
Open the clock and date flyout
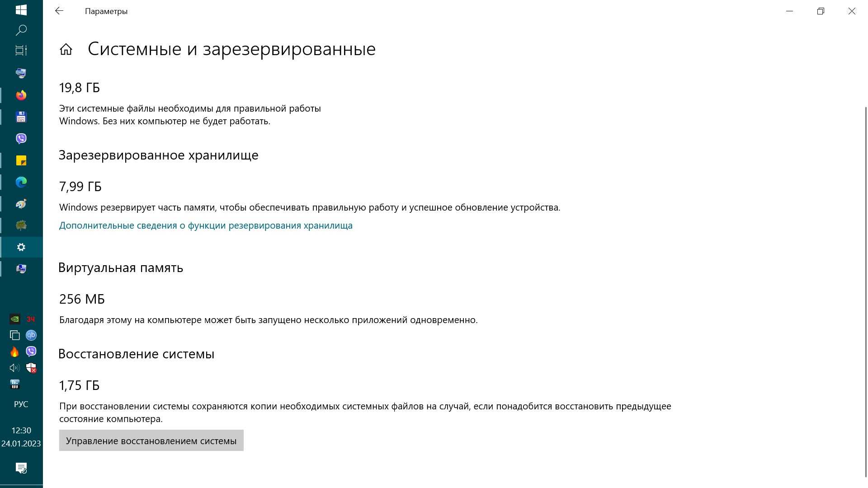click(x=21, y=437)
